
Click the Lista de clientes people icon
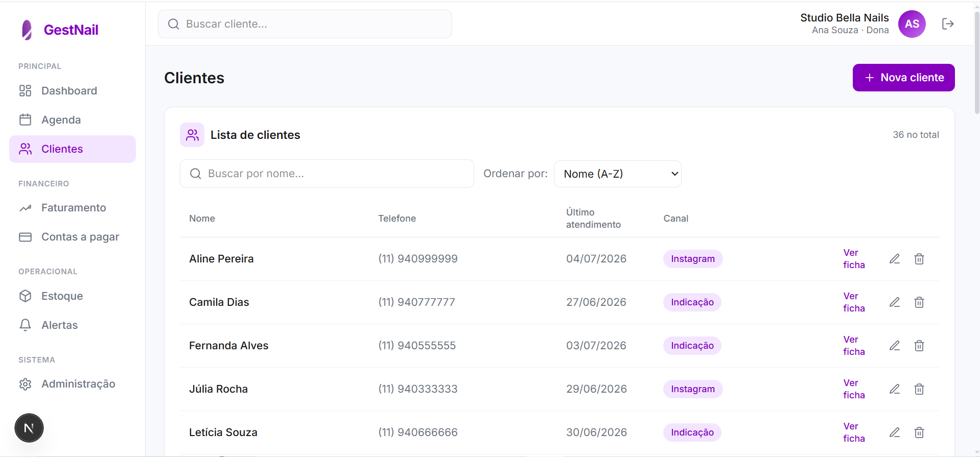(x=192, y=135)
